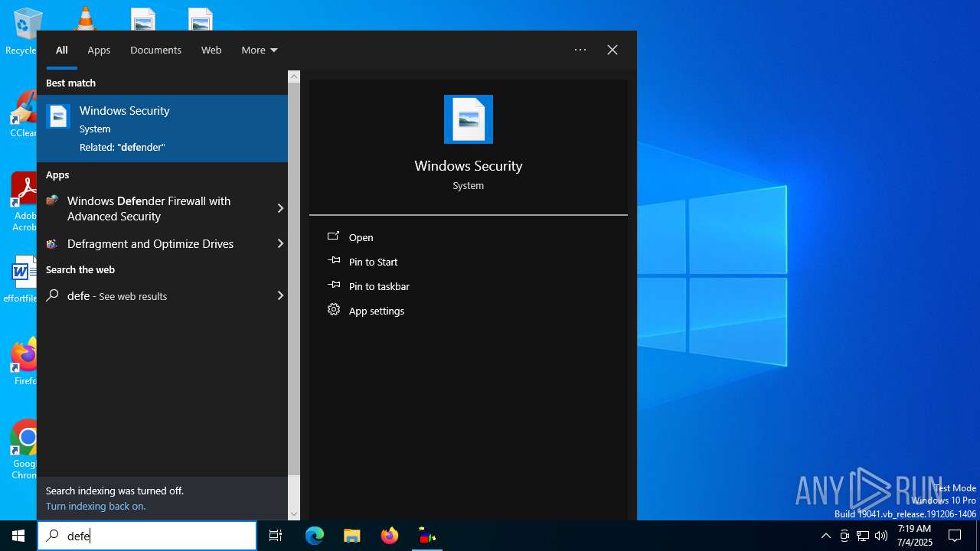The image size is (980, 551).
Task: Launch Firefox from the taskbar
Action: coord(390,536)
